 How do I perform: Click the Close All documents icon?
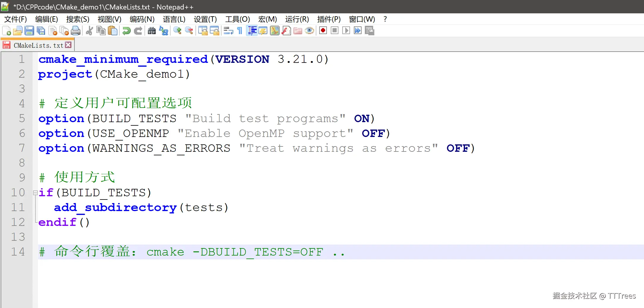(64, 31)
